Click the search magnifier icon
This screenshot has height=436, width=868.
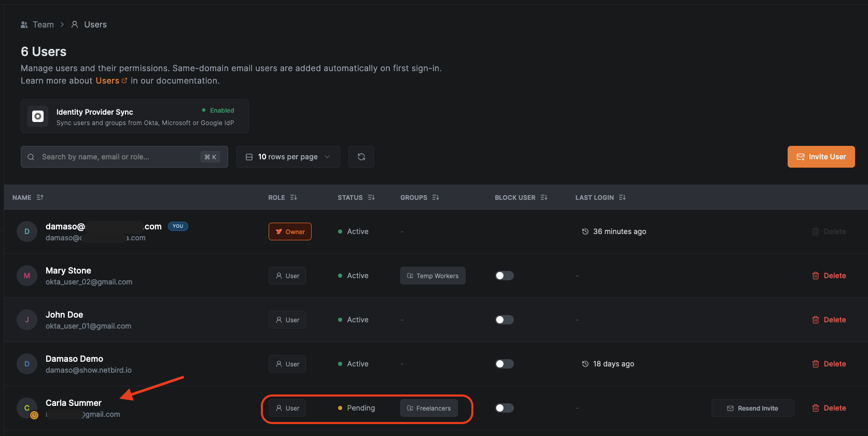click(31, 157)
